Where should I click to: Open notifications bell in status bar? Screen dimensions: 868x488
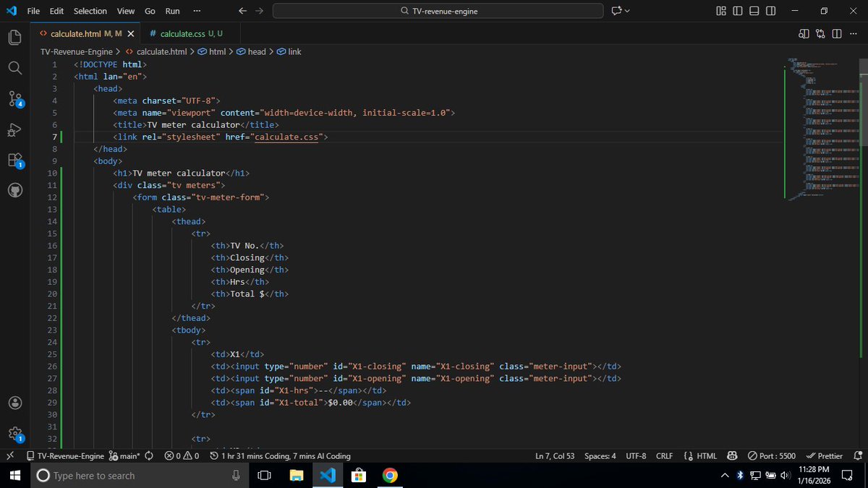pyautogui.click(x=858, y=456)
